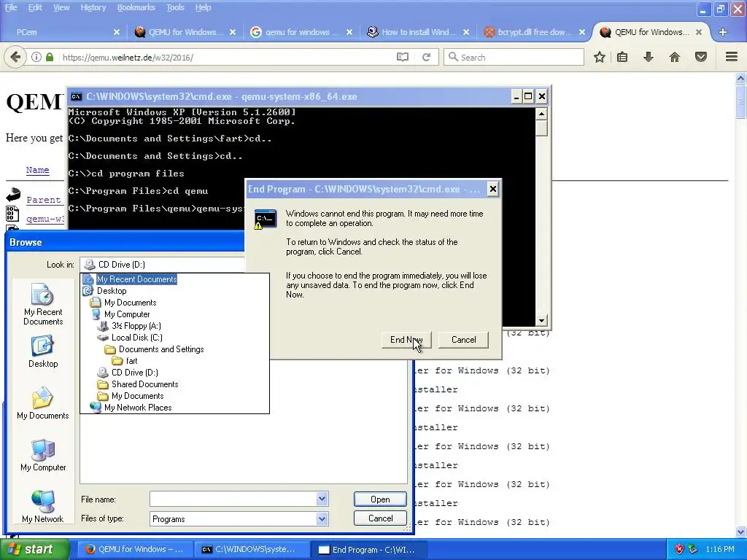Select My Network Places in list

[138, 408]
